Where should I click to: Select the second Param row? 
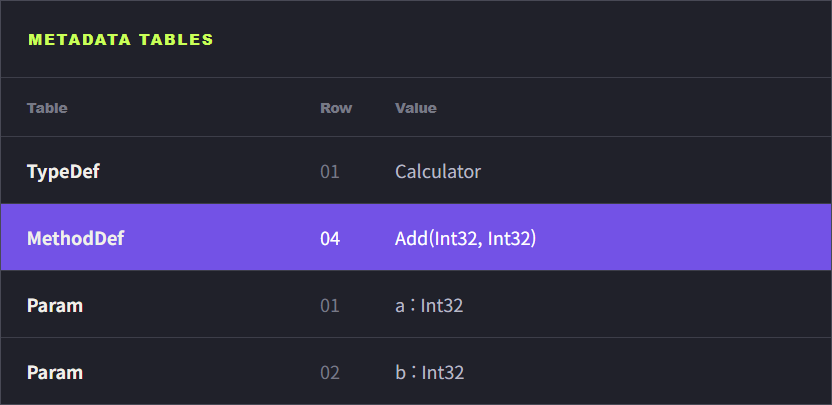point(416,371)
